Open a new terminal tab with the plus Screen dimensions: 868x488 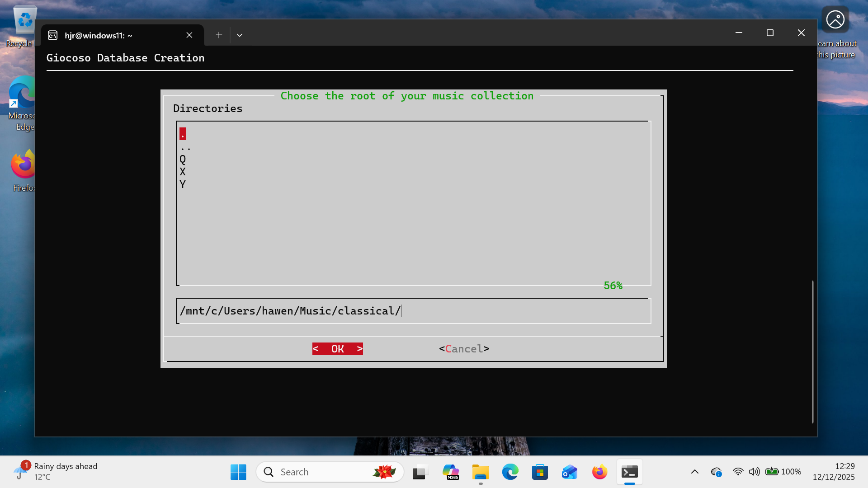click(x=219, y=35)
